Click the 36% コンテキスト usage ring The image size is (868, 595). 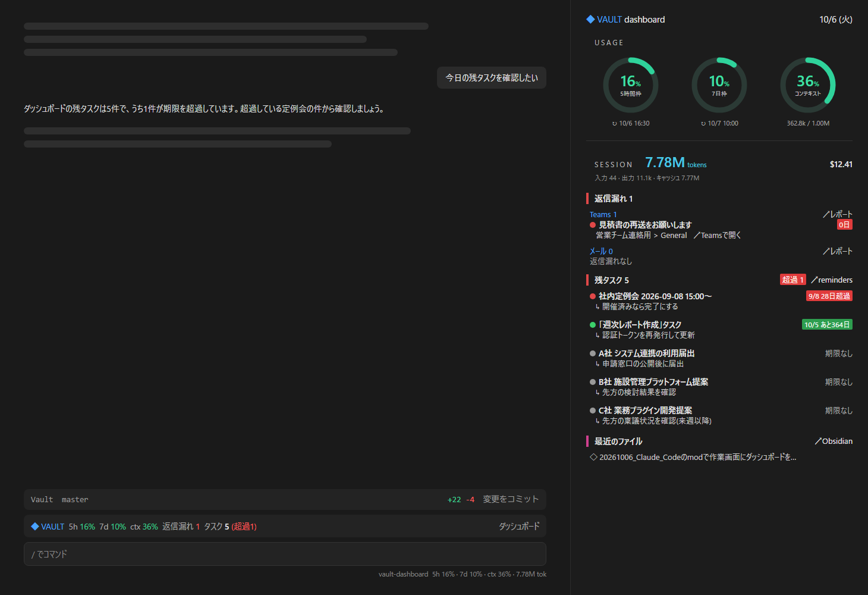pos(808,85)
